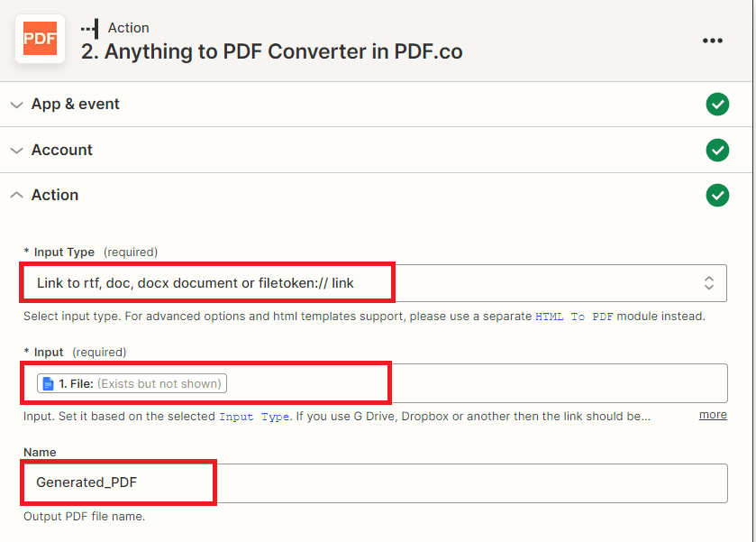Click the green checkmark beside Account

717,150
